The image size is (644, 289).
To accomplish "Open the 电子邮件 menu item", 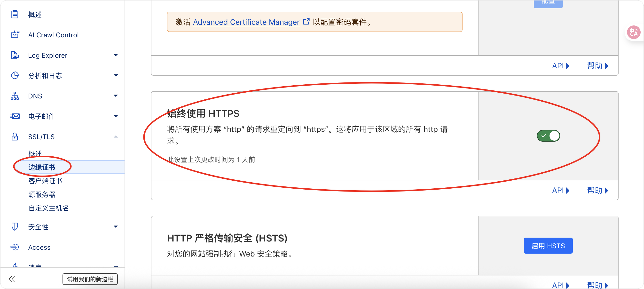I will pyautogui.click(x=41, y=116).
